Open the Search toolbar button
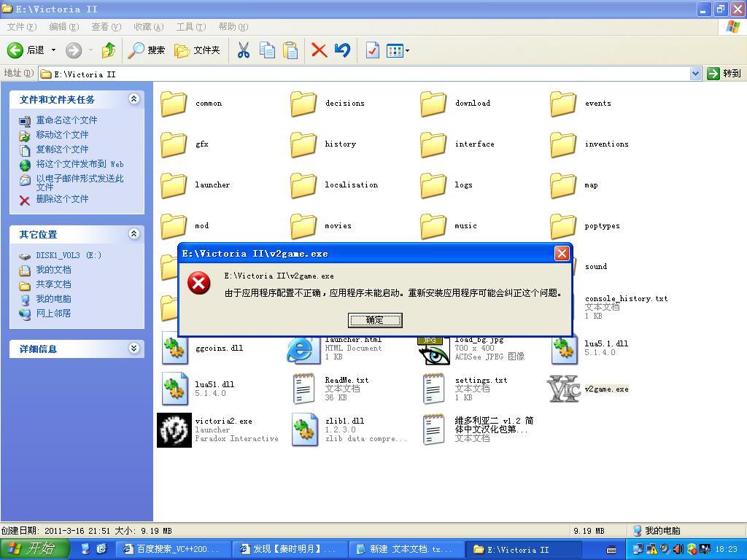 click(147, 50)
